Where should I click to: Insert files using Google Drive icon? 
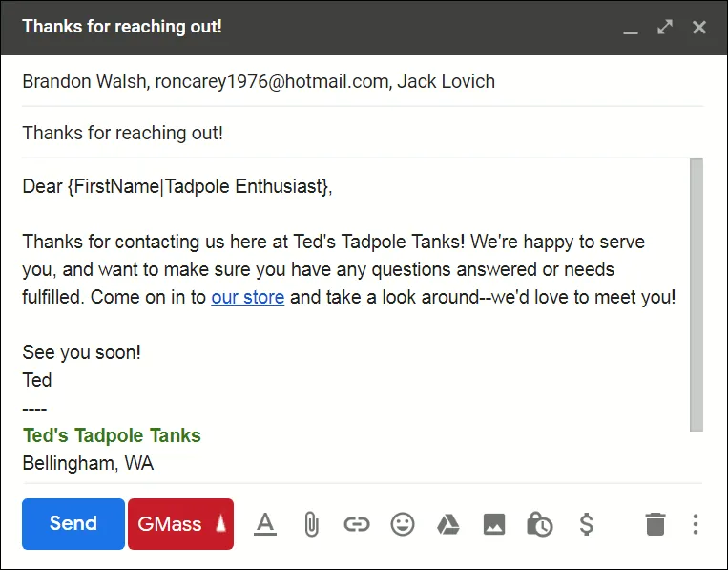(448, 524)
